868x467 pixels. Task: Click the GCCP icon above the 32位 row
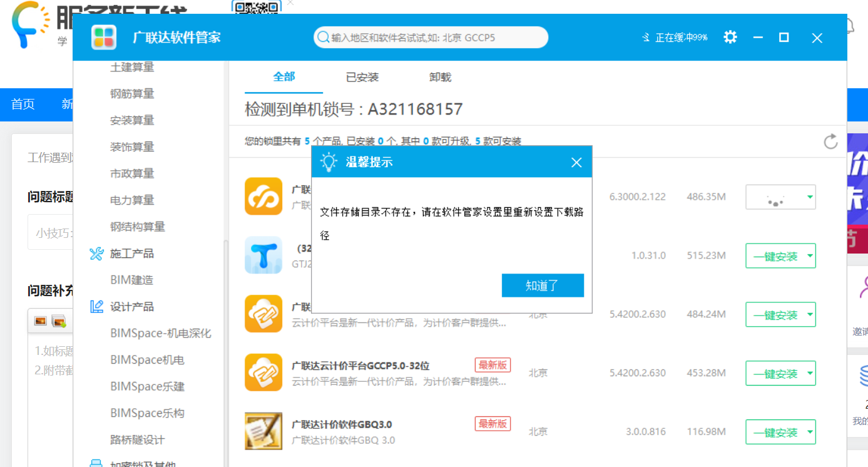(x=263, y=314)
